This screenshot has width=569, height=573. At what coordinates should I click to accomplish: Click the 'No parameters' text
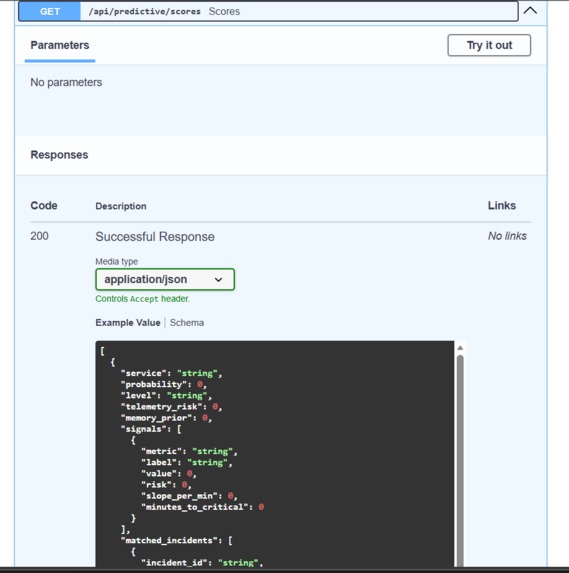tap(66, 83)
